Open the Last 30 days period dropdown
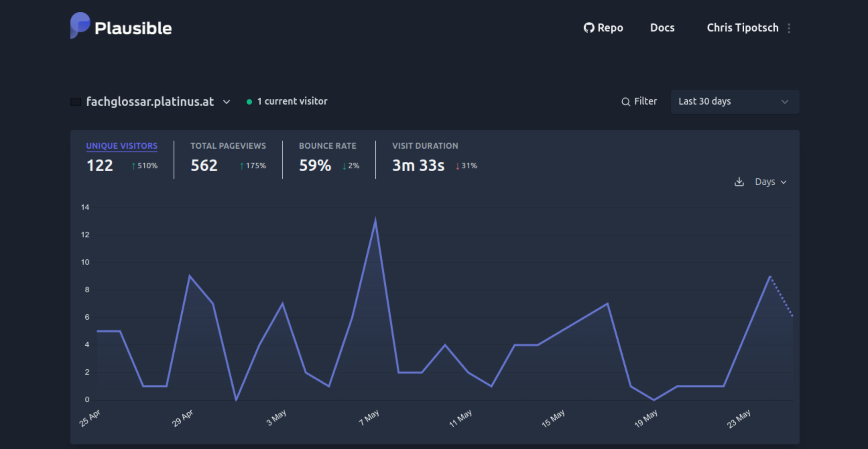 [x=735, y=102]
